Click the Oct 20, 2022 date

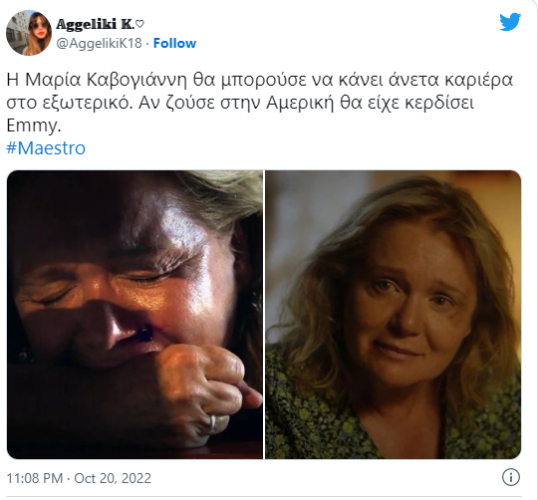[x=113, y=478]
